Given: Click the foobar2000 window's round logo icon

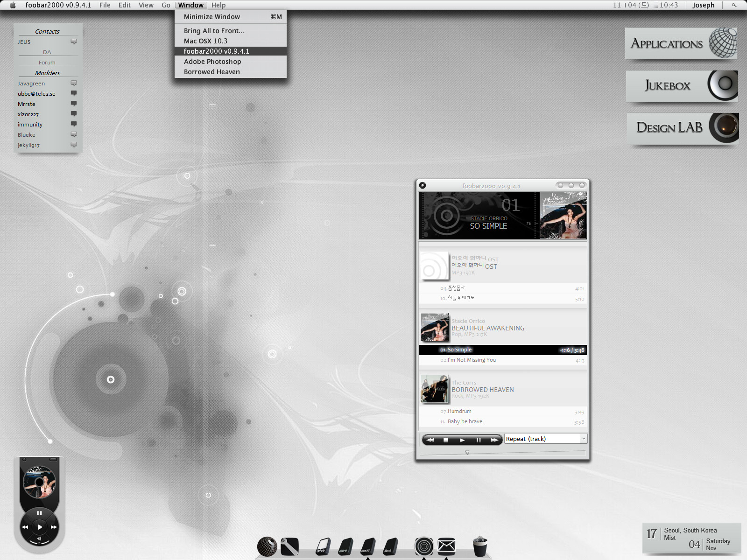Looking at the screenshot, I should pos(423,185).
